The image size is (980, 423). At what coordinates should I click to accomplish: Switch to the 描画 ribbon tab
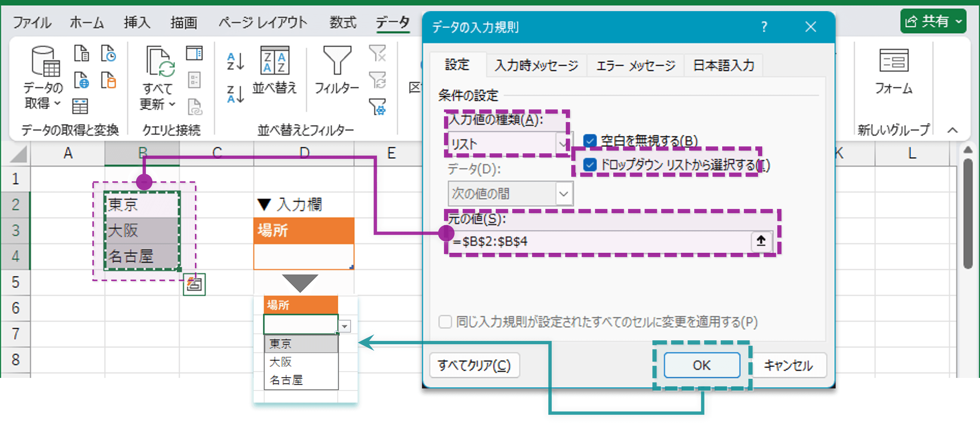click(x=183, y=23)
